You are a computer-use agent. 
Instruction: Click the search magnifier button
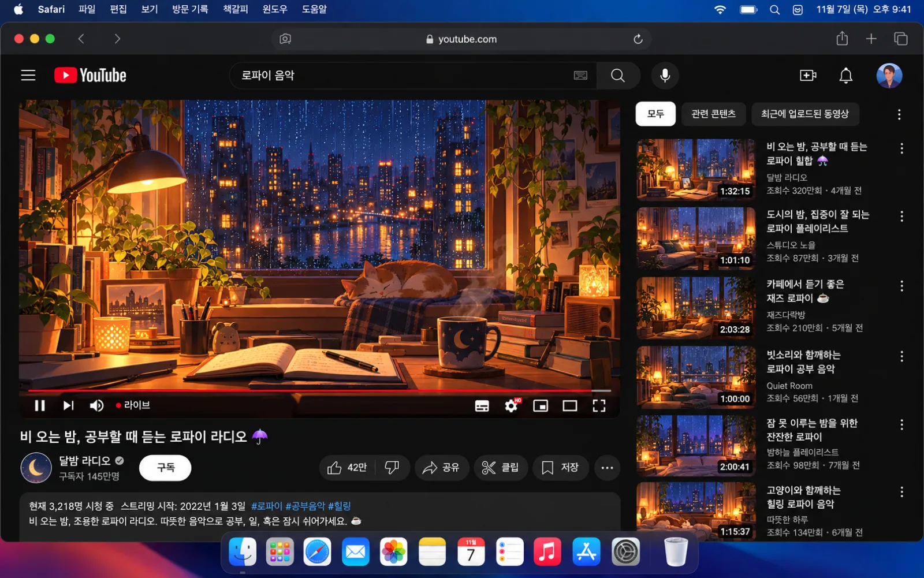tap(618, 76)
